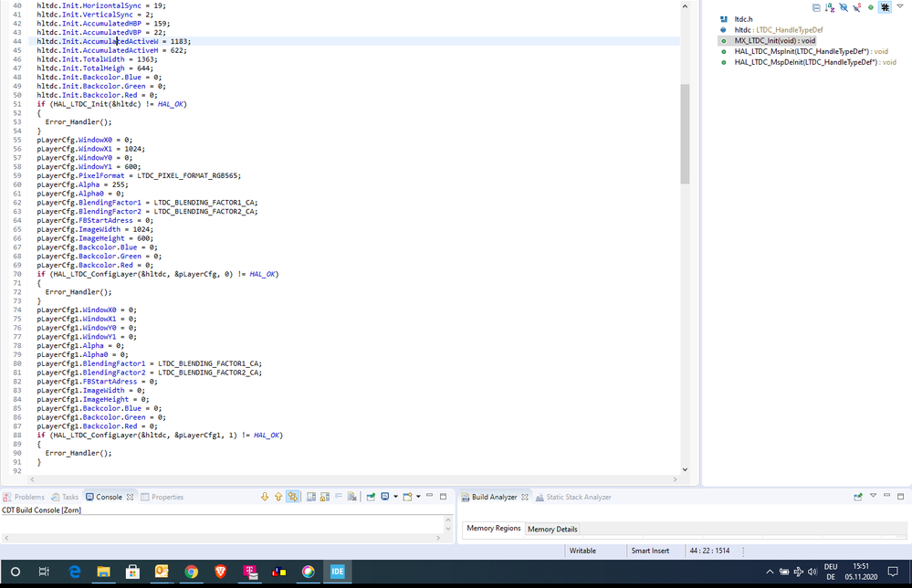The image size is (912, 588).
Task: Toggle hide static members in the Outline
Action: 856,7
